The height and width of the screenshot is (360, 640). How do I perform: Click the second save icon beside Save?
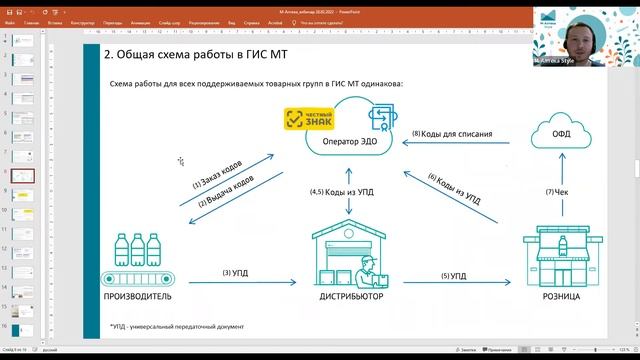tap(19, 12)
